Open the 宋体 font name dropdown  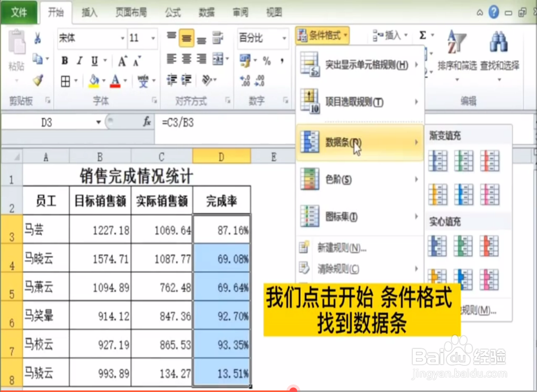pos(122,39)
